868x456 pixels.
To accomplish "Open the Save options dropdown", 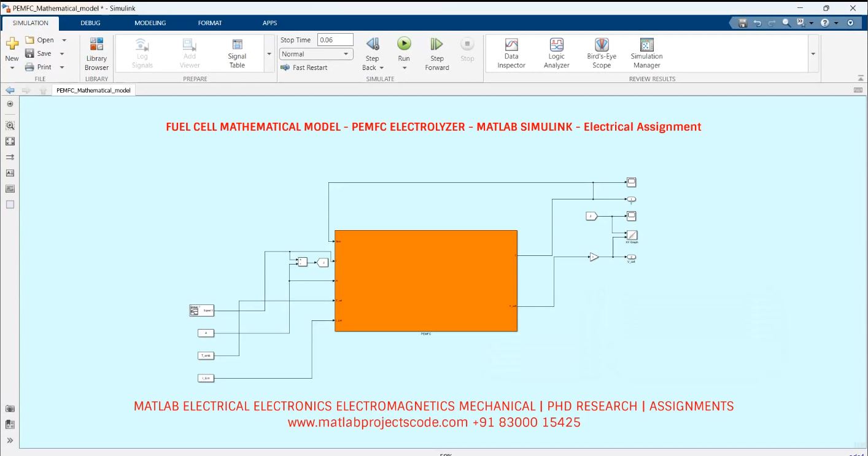I will [62, 53].
